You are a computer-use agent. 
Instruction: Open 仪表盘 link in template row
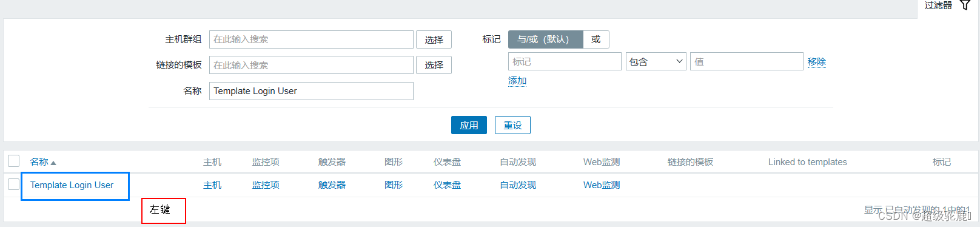click(447, 185)
